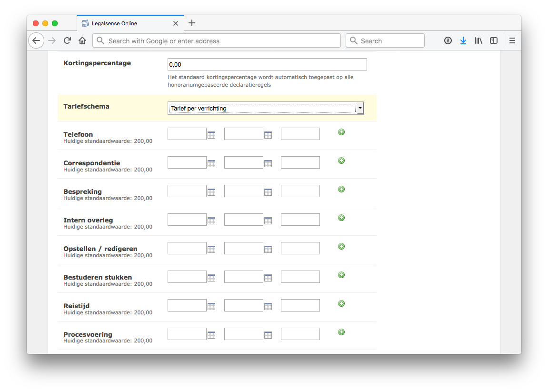Click the amount field for Correspondentie
This screenshot has height=392, width=548.
pyautogui.click(x=300, y=162)
